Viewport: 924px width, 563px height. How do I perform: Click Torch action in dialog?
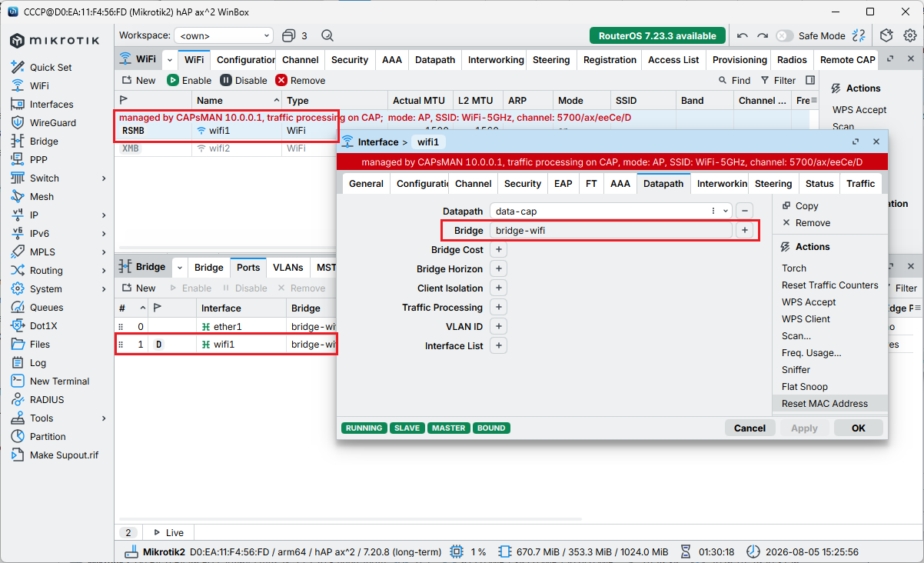[x=794, y=268]
